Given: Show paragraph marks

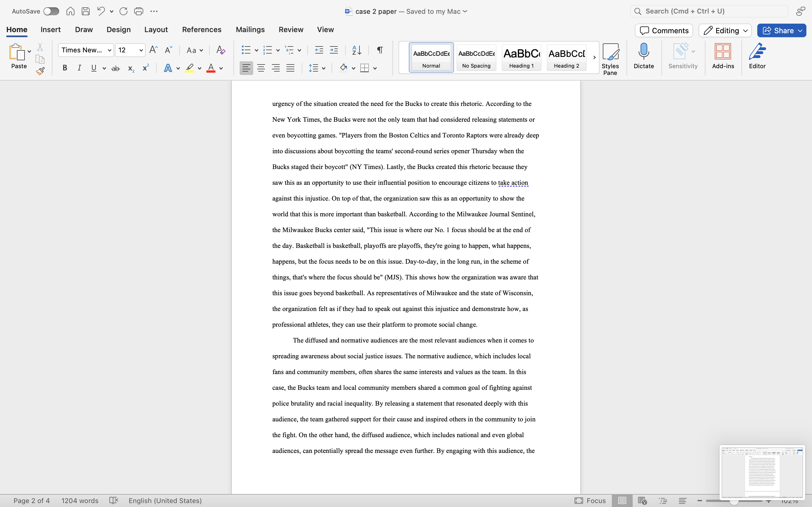Looking at the screenshot, I should point(379,50).
